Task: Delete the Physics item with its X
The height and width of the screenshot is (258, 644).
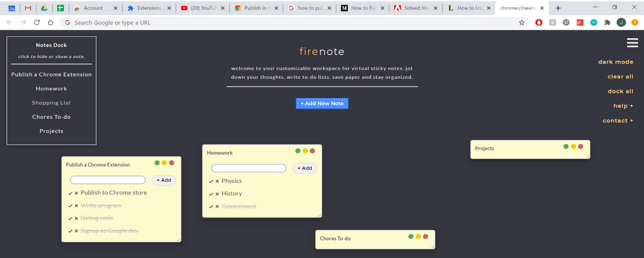Action: point(217,181)
